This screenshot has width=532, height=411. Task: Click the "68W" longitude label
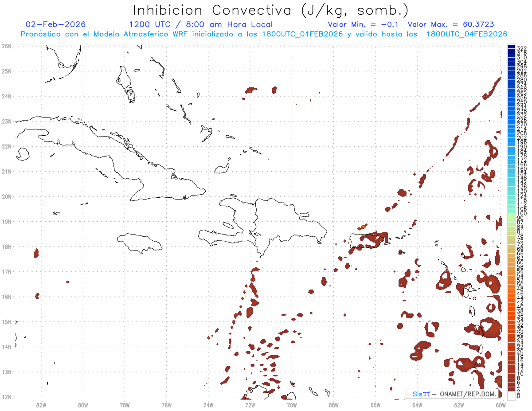point(333,405)
